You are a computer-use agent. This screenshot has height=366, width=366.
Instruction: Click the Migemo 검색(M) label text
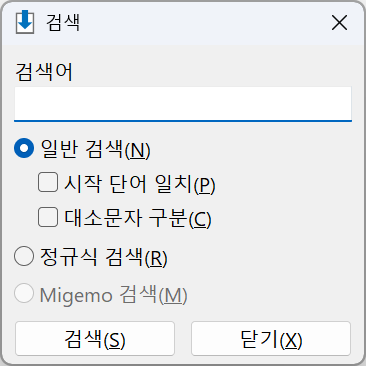coord(113,295)
